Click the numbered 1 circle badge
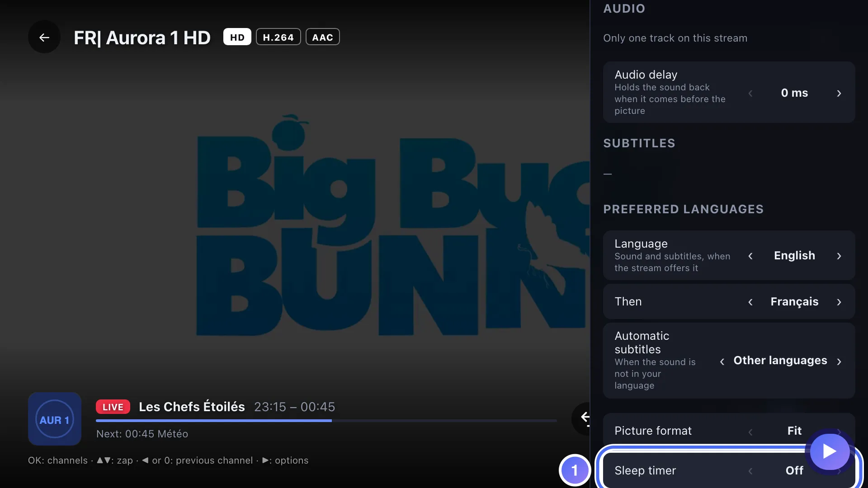The image size is (868, 488). click(x=575, y=470)
